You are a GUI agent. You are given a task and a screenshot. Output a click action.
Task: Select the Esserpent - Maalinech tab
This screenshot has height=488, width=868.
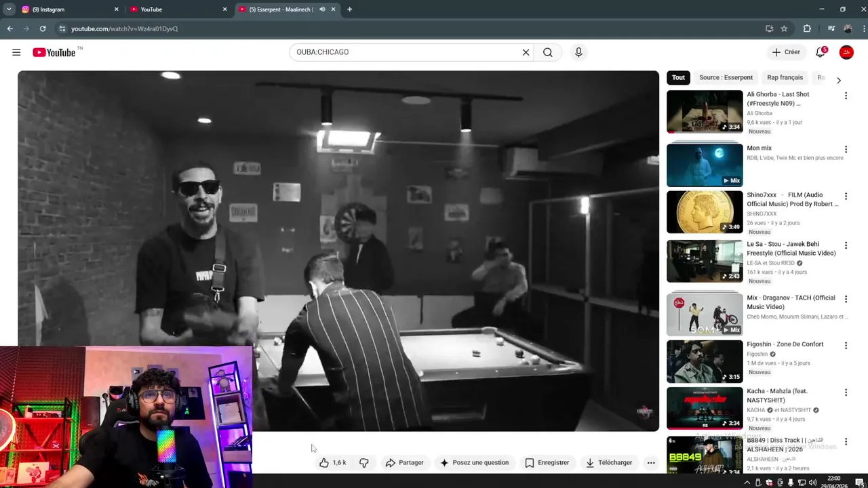287,9
